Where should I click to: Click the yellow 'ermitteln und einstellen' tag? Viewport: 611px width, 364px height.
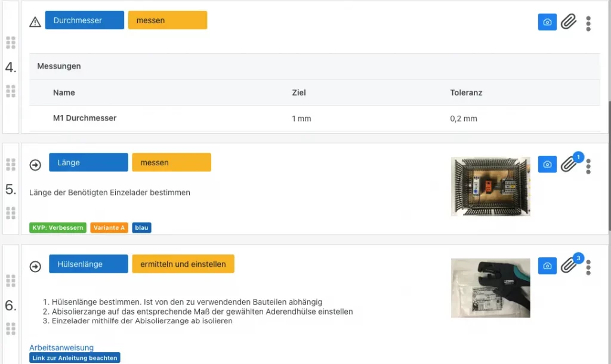click(183, 264)
